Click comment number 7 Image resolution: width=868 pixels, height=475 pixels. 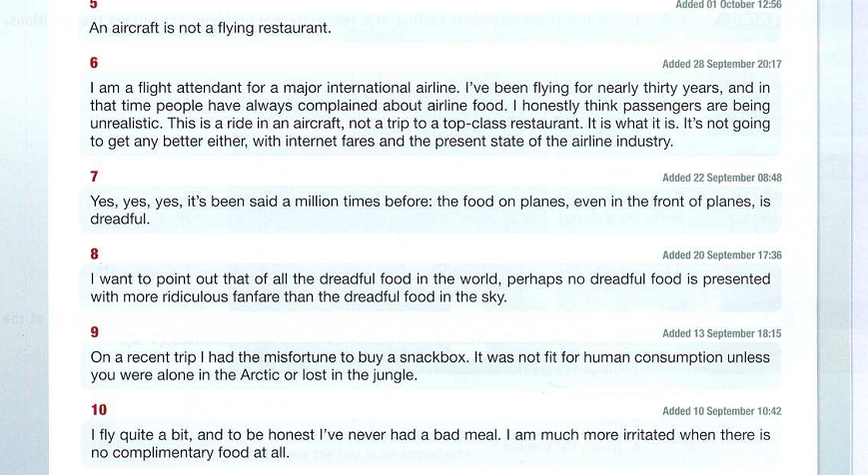coord(94,177)
